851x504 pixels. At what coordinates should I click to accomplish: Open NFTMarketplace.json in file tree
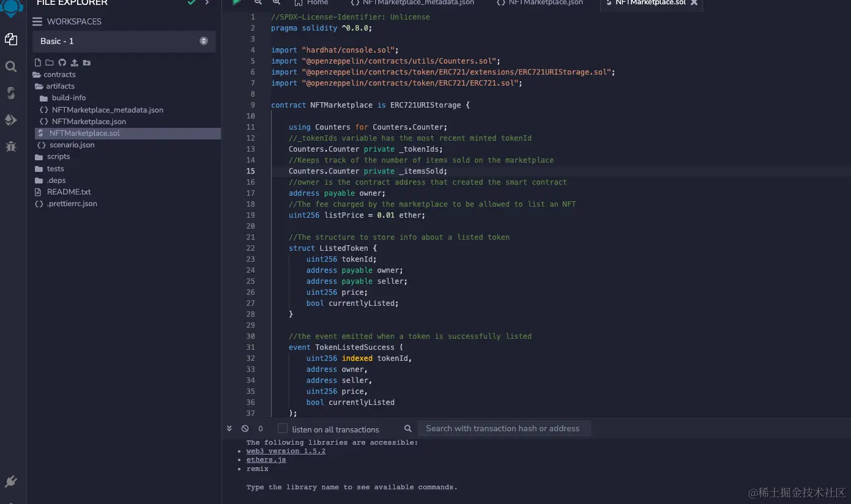coord(83,122)
